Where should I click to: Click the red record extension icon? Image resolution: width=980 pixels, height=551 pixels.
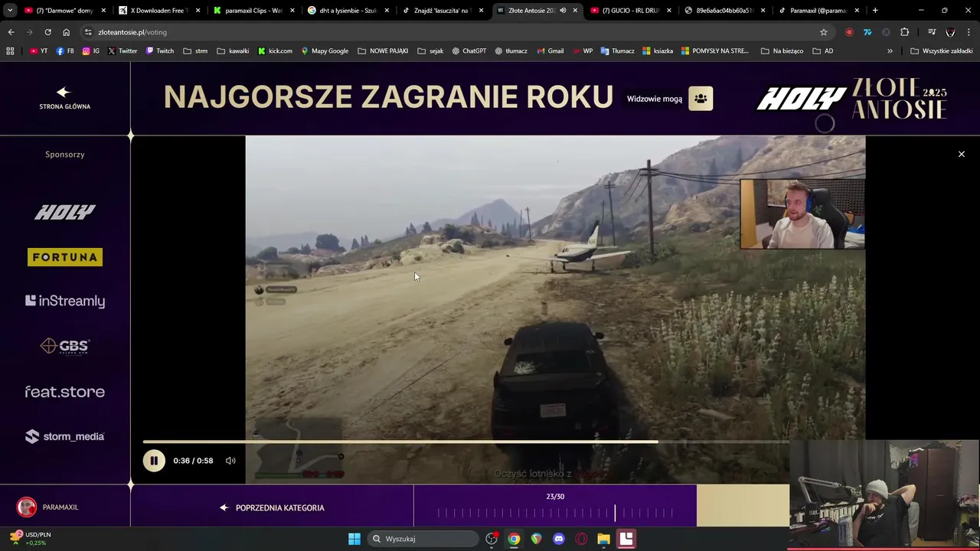click(849, 32)
